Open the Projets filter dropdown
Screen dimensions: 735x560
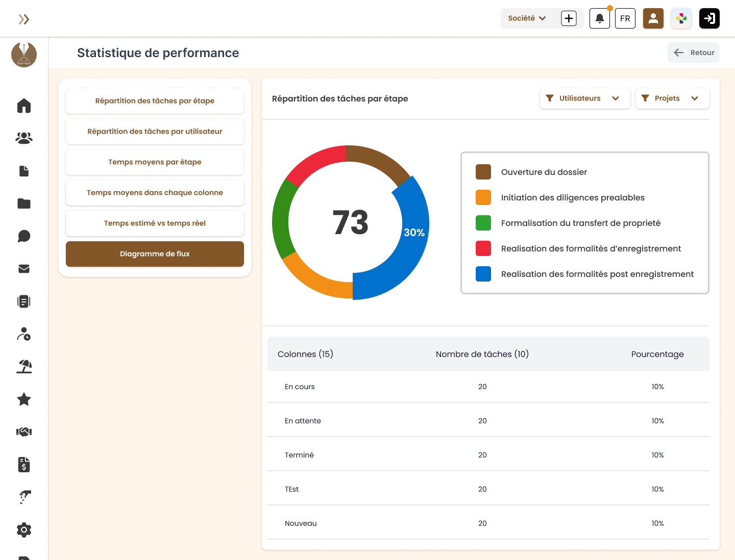pyautogui.click(x=672, y=98)
